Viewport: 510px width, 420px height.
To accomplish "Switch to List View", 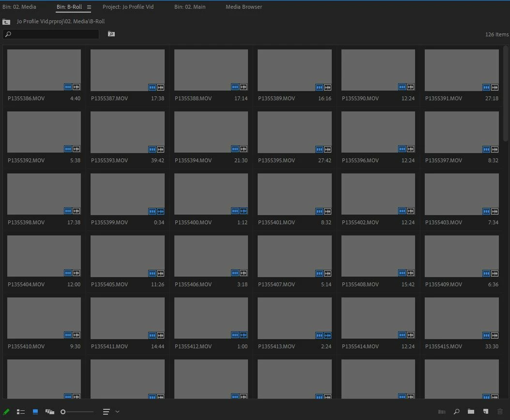I will click(21, 412).
